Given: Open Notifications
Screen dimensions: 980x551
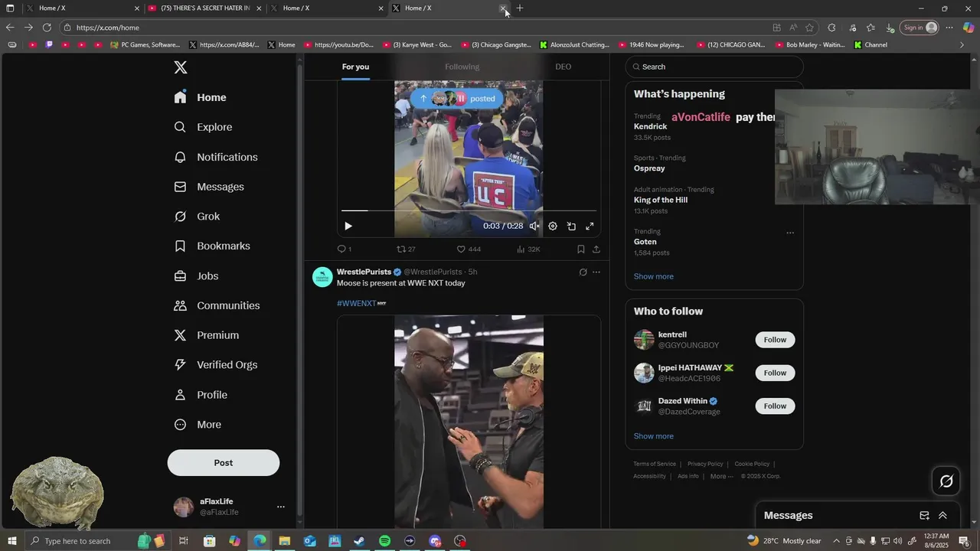Looking at the screenshot, I should [216, 157].
